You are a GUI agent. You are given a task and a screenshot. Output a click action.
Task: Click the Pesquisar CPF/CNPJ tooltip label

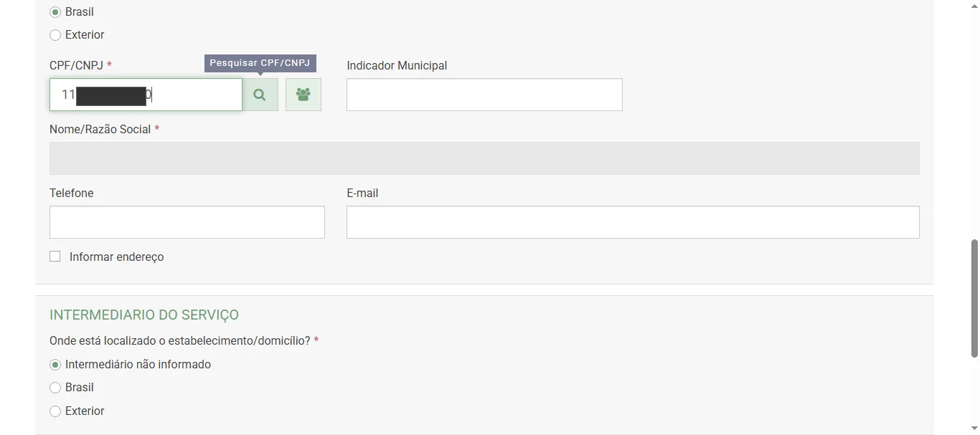tap(260, 62)
